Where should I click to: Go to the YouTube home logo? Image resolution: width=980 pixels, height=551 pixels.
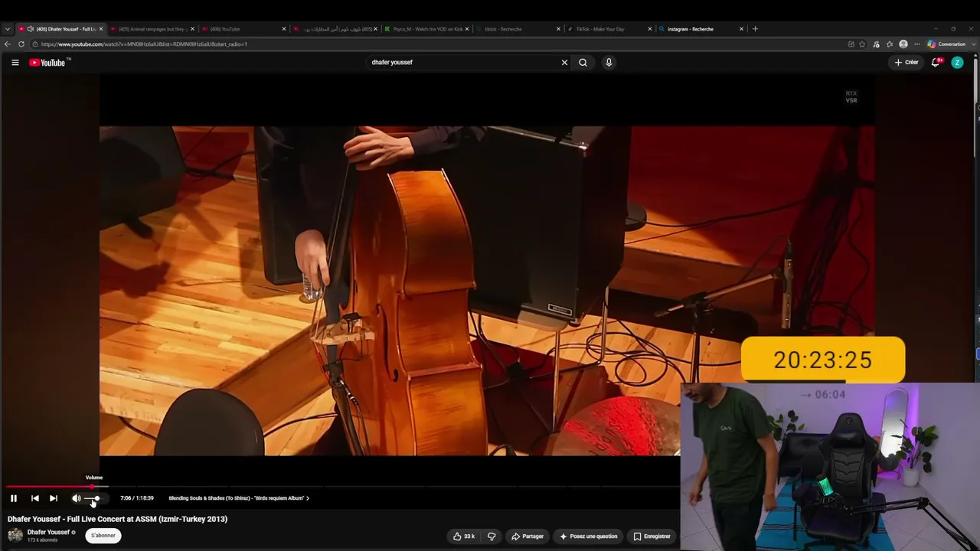click(x=49, y=63)
